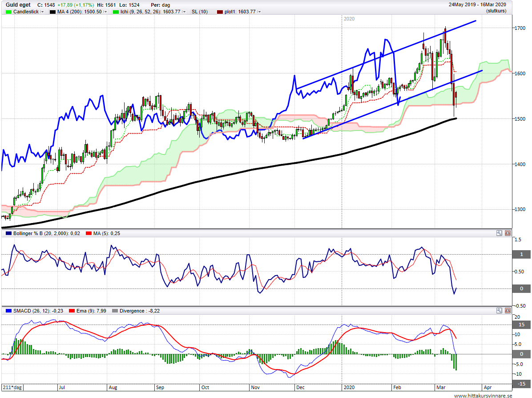532x398 pixels.
Task: Open the MA 4 (200) dropdown arrow
Action: coord(105,12)
